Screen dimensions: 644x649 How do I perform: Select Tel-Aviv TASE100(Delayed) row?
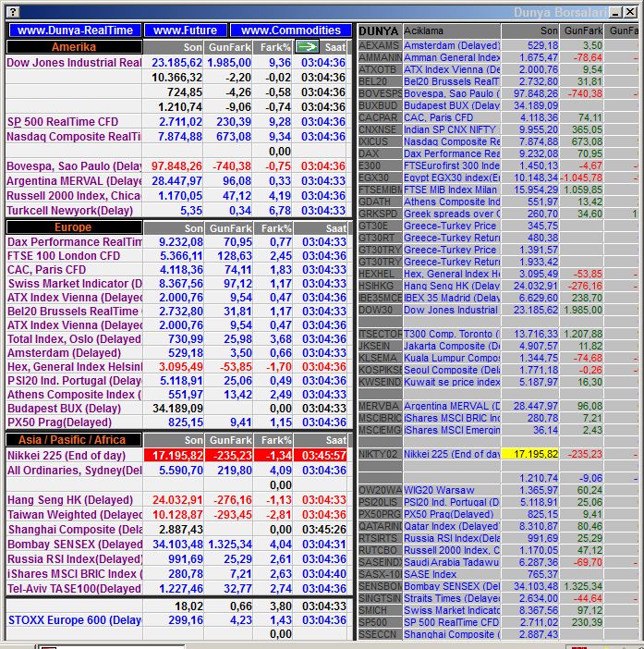click(177, 589)
